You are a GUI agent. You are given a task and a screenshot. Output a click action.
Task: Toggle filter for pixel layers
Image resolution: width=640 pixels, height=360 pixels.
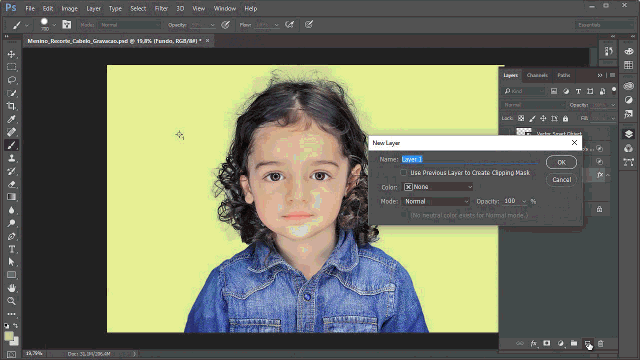click(554, 91)
